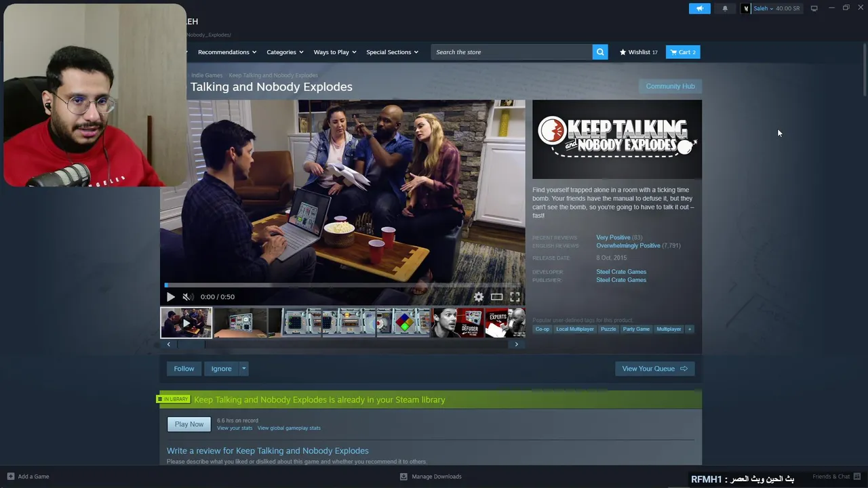
Task: Open Manage Downloads
Action: [x=431, y=476]
